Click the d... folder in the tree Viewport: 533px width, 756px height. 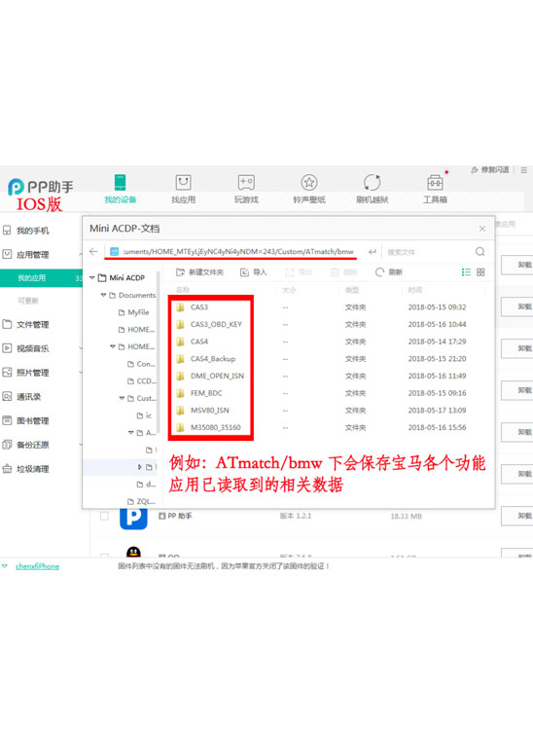point(147,485)
